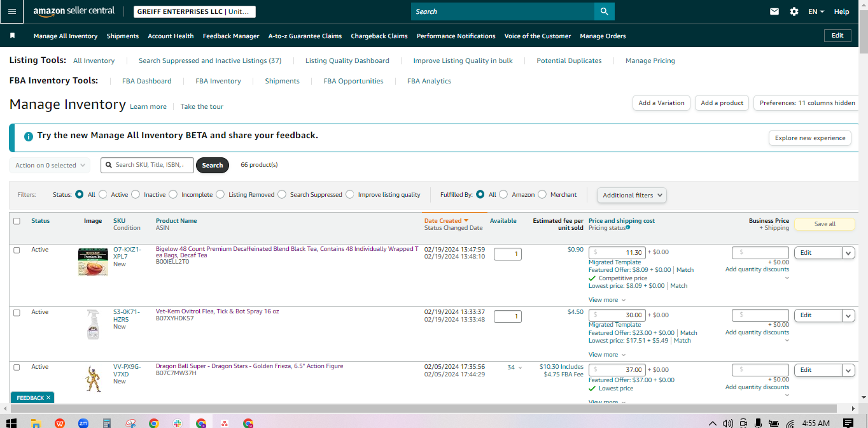Click the Vet-Kem spray product thumbnail

point(93,324)
